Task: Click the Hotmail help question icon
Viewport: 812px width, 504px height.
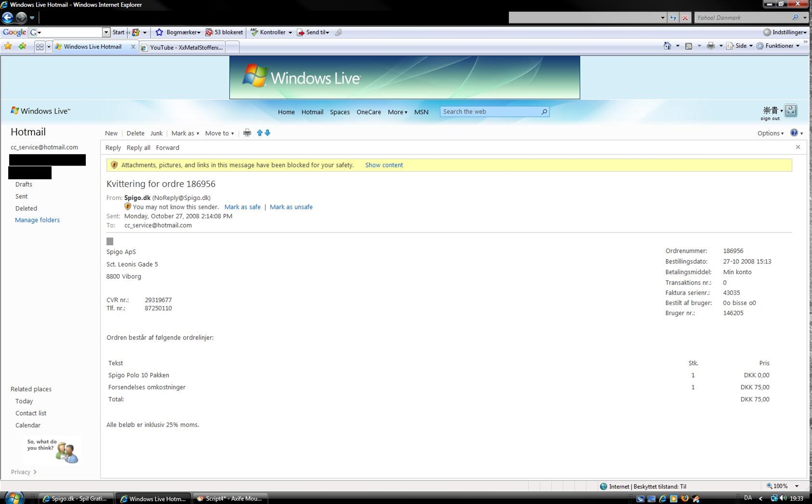Action: pos(794,133)
